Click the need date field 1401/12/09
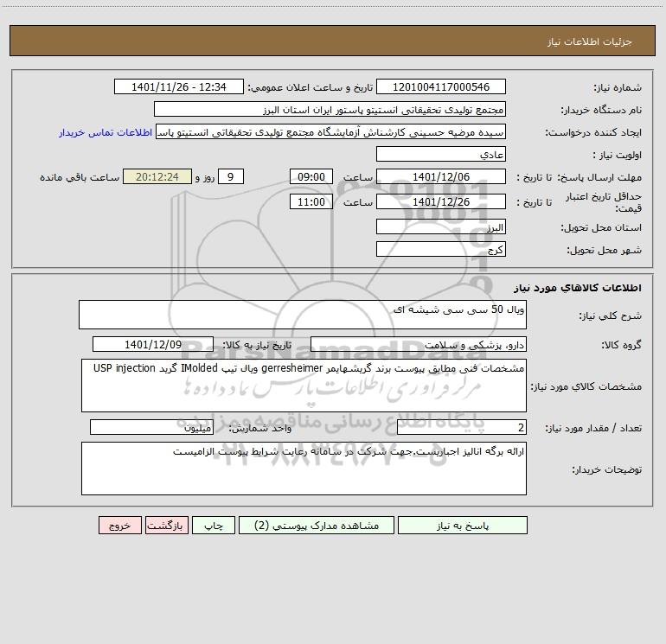The image size is (666, 644). pyautogui.click(x=153, y=344)
